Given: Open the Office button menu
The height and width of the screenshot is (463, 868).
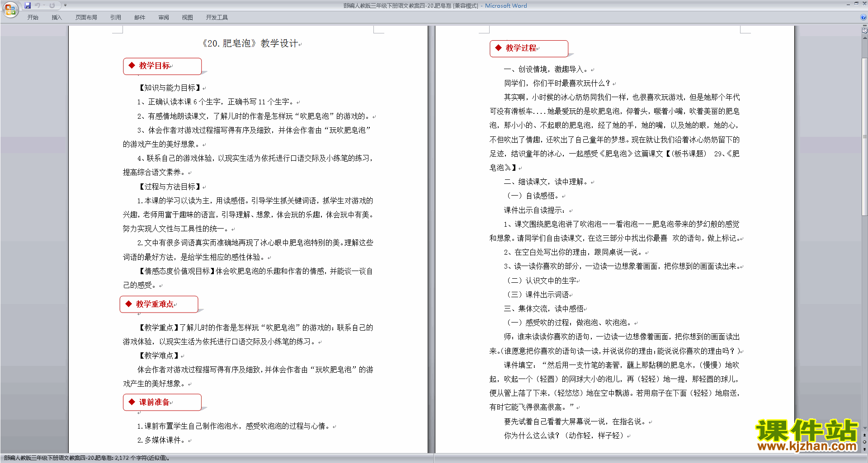Looking at the screenshot, I should click(x=10, y=9).
